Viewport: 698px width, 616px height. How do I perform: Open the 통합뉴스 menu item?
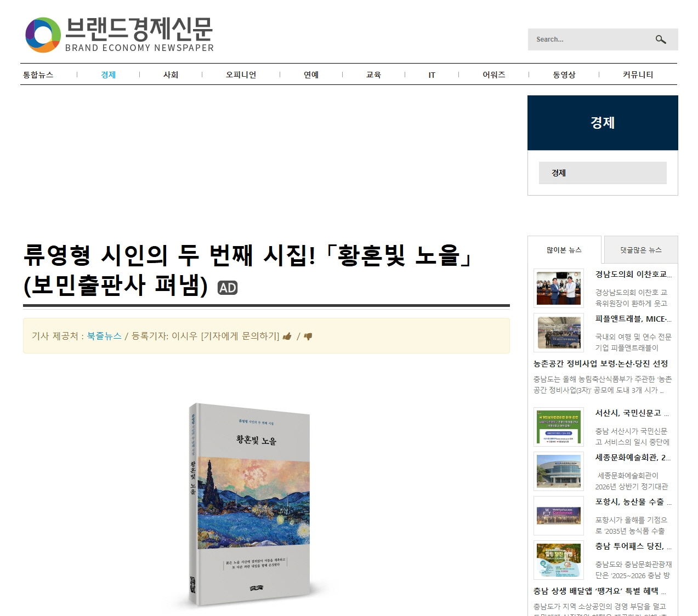tap(38, 75)
